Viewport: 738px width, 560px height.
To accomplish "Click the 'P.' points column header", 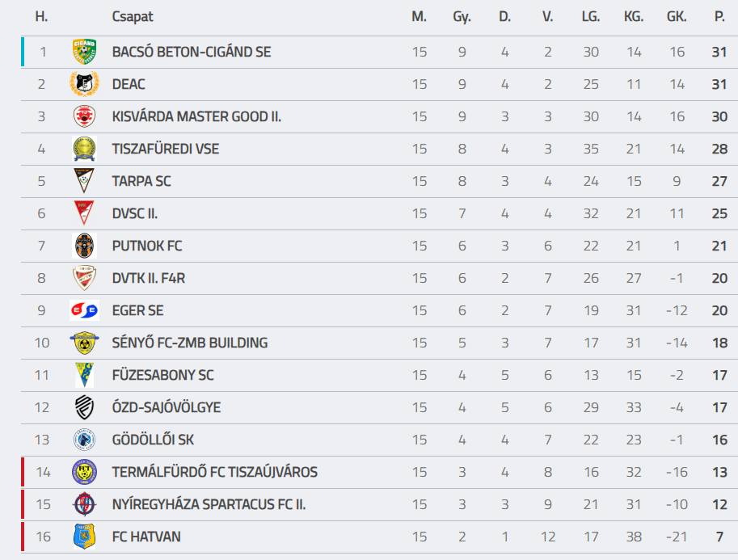I will click(x=719, y=17).
